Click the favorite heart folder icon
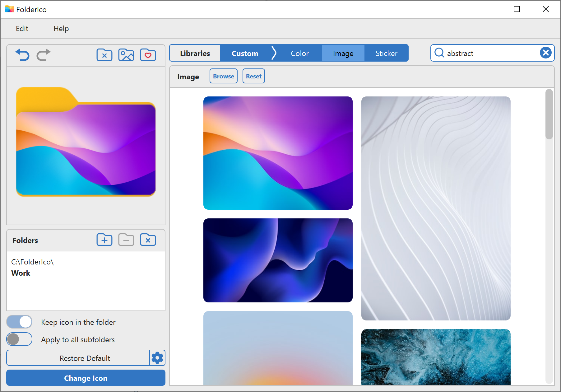 click(148, 55)
